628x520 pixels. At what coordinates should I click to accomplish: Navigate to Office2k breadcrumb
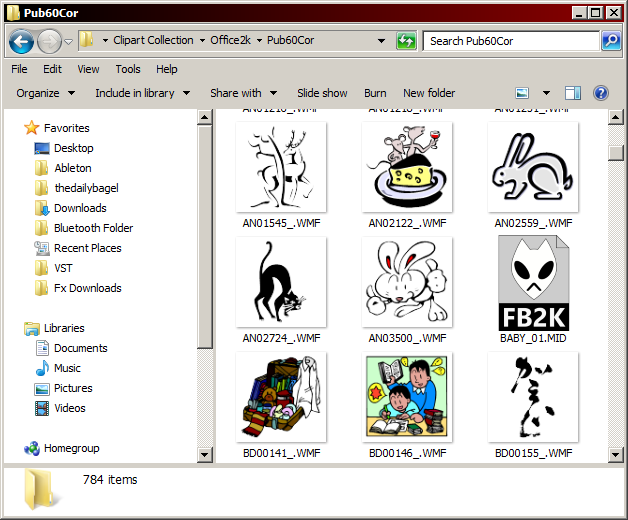(x=231, y=40)
